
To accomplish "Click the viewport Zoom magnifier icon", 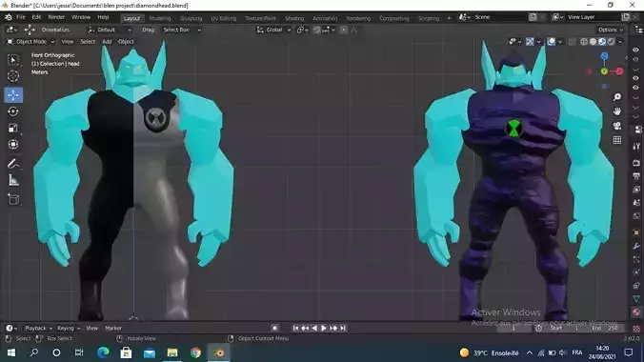I will [x=617, y=97].
